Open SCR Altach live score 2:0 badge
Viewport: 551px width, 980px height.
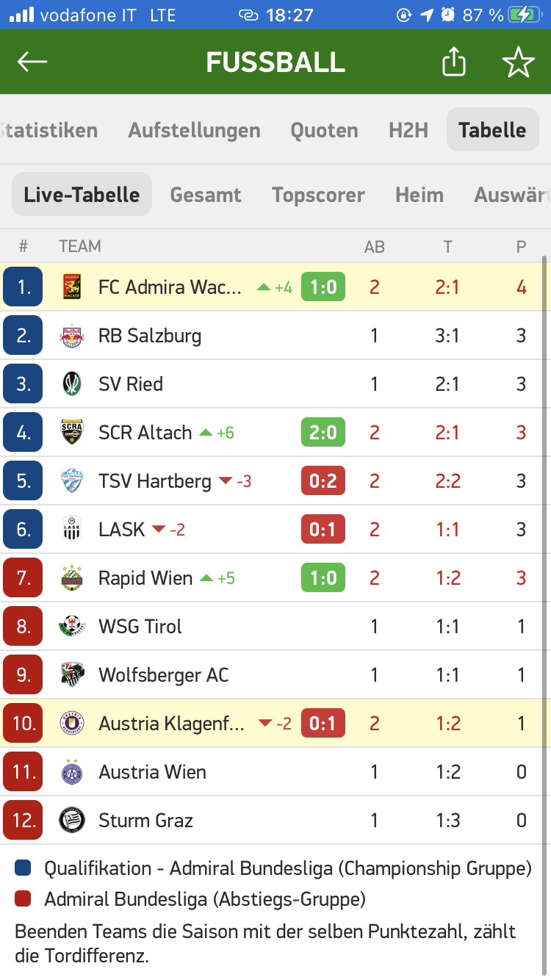click(x=323, y=433)
